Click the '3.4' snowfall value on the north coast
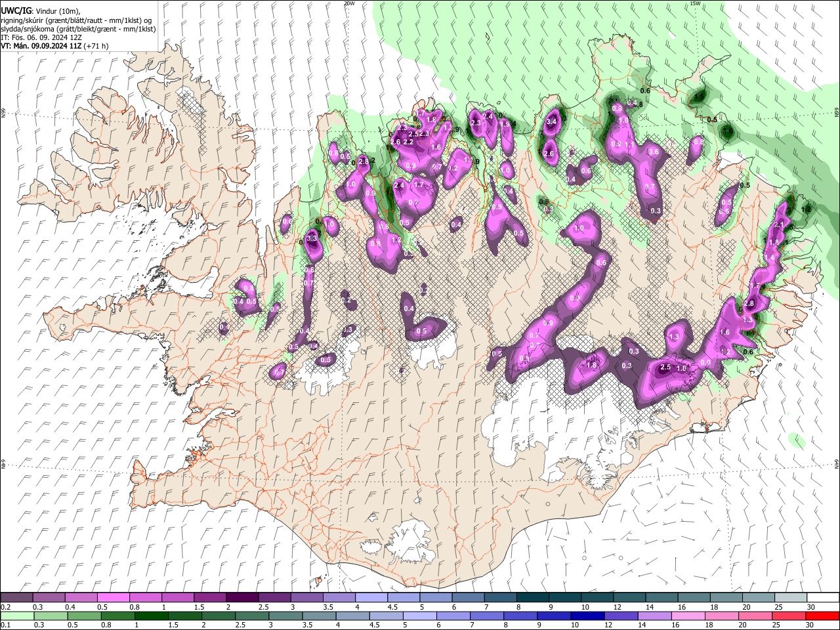 coord(551,121)
